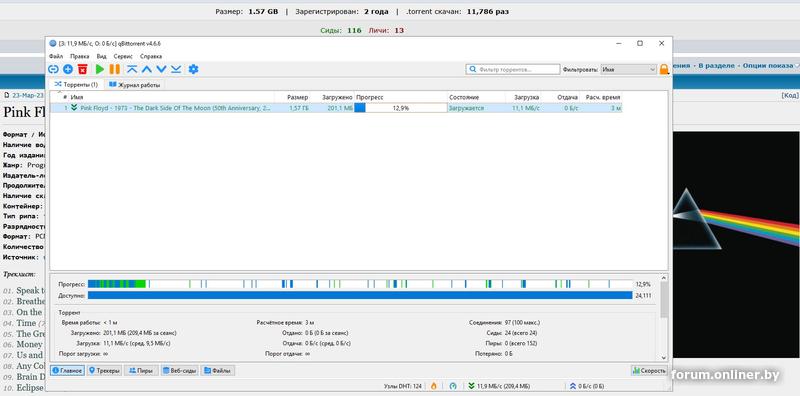This screenshot has width=800, height=396.
Task: Click the Прогресс pieces bar in details
Action: click(360, 284)
